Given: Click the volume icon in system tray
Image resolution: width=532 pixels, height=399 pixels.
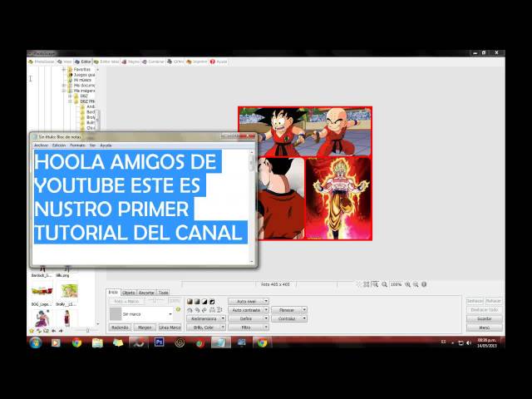Looking at the screenshot, I should [469, 343].
